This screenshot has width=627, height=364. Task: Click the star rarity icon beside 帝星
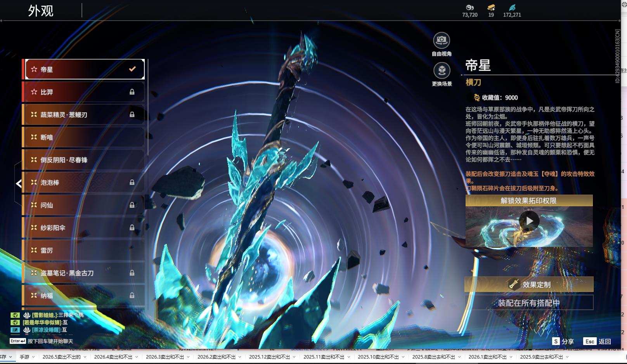point(34,69)
